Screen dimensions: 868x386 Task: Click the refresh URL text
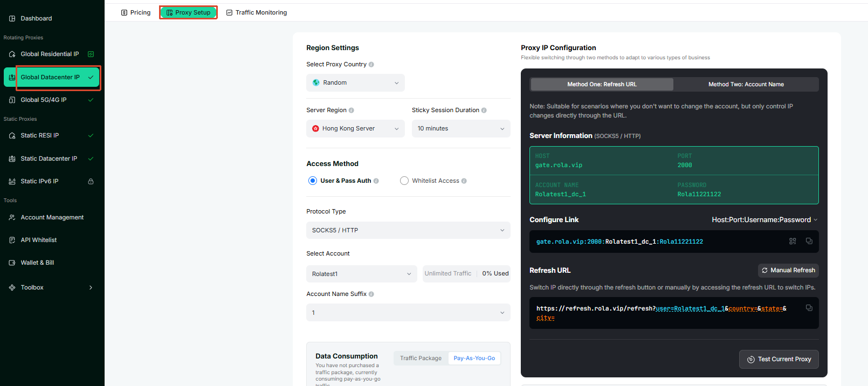(x=662, y=313)
